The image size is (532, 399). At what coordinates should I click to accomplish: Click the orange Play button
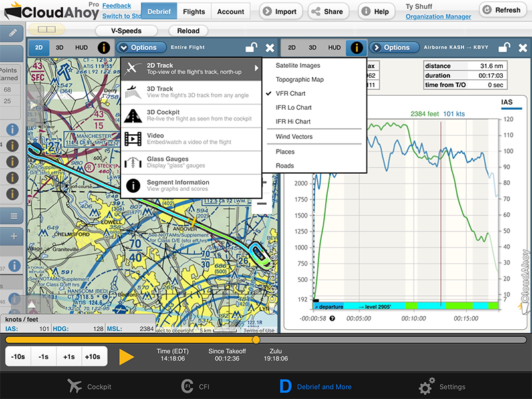126,357
